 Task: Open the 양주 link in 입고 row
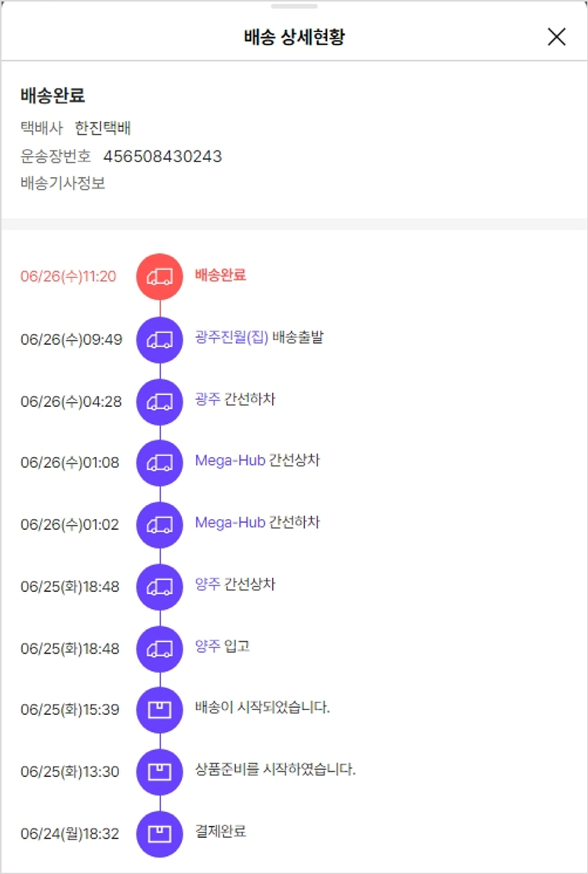pyautogui.click(x=208, y=647)
